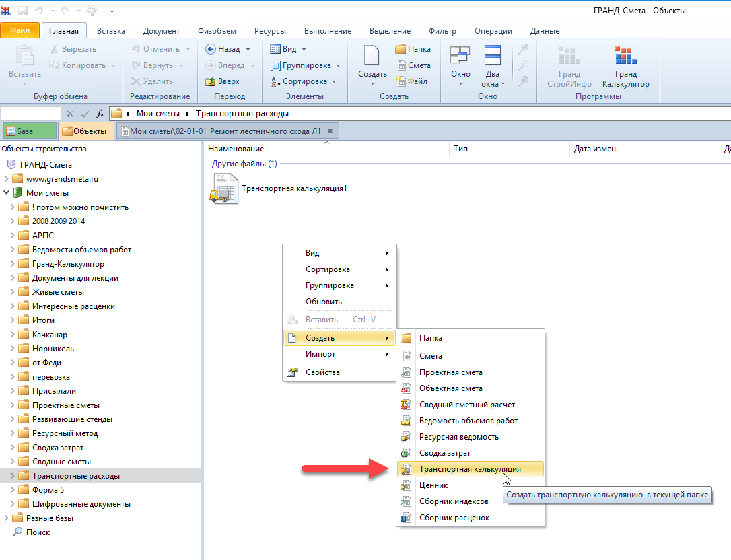The image size is (731, 560).
Task: Expand the Гранд-Калькулятор folder node
Action: coord(13,263)
